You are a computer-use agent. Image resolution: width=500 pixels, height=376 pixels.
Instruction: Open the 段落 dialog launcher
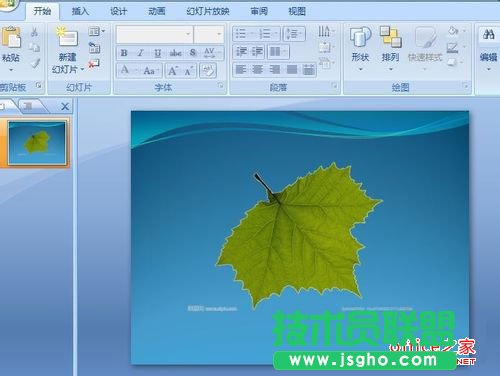pos(334,86)
